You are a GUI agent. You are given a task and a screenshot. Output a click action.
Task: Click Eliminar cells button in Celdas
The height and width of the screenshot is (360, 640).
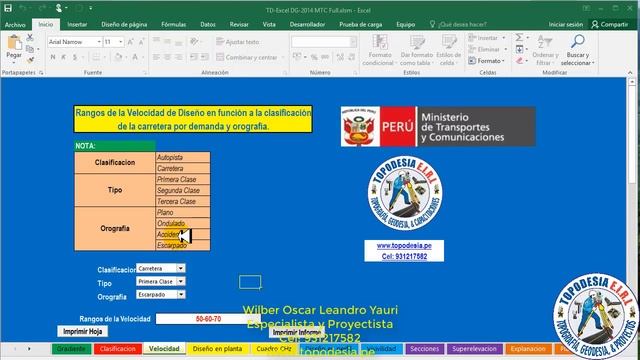point(484,49)
